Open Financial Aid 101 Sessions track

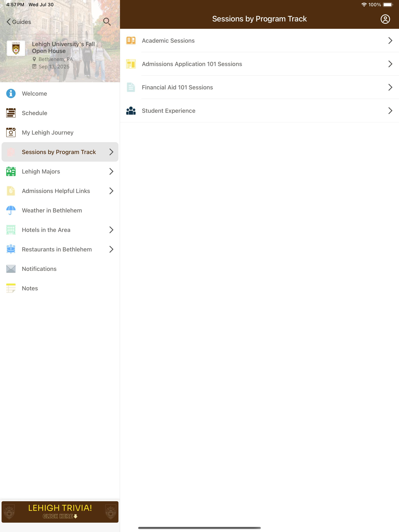(260, 87)
